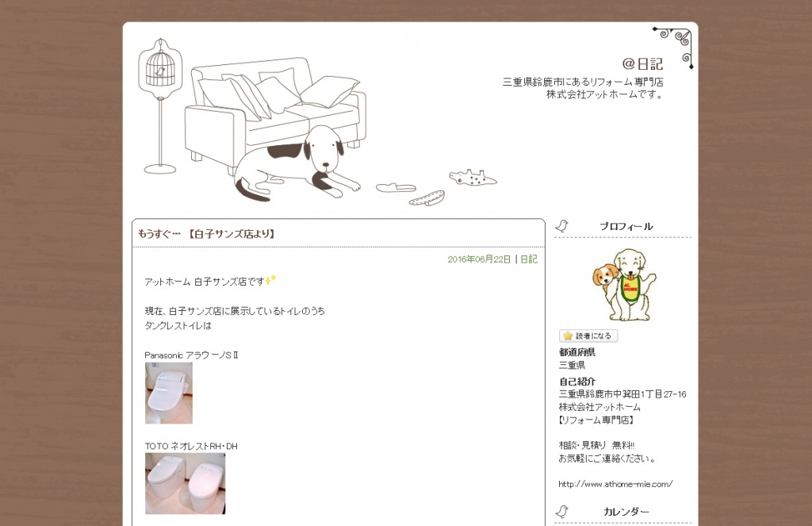
Task: Click the 読者になる button
Action: pyautogui.click(x=588, y=336)
